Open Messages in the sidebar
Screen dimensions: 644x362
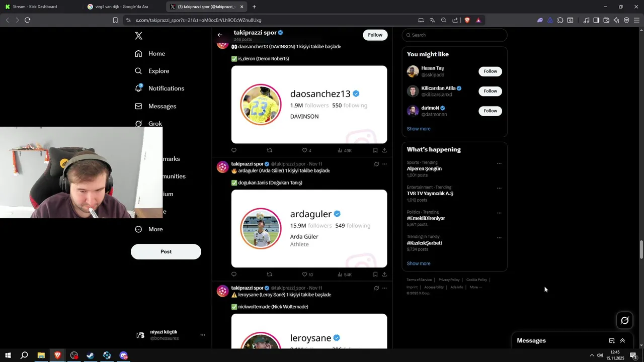155,106
